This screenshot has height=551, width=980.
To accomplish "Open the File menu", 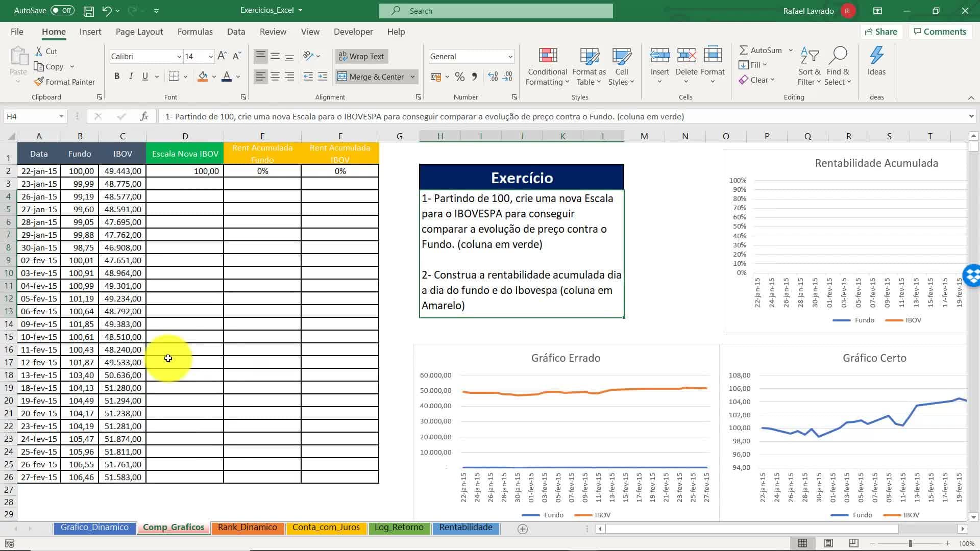I will (x=17, y=32).
